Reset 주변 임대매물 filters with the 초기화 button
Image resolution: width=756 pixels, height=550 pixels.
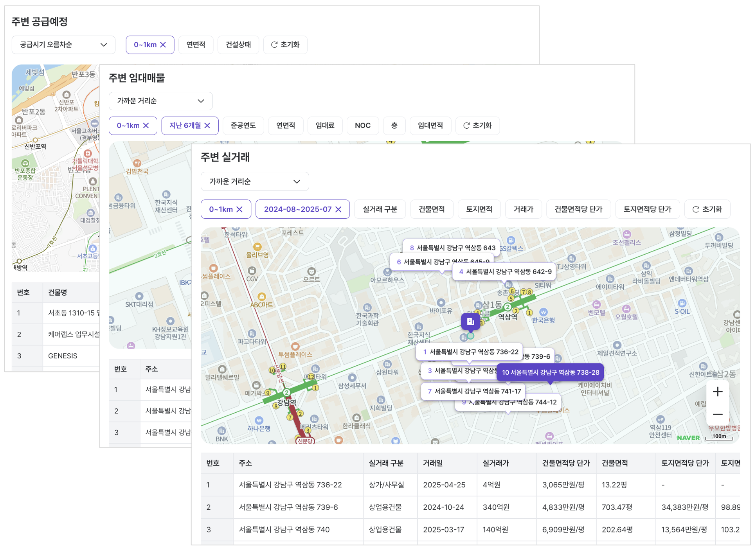477,126
